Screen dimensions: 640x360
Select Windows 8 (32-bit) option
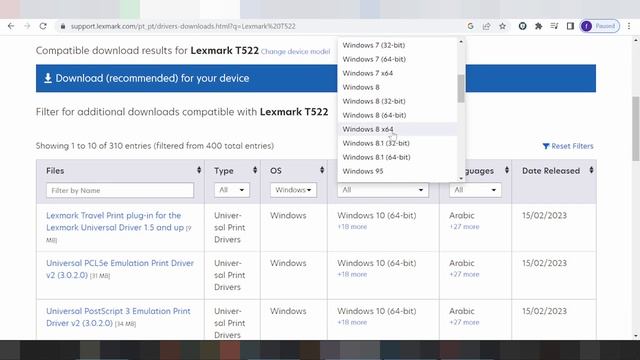point(397,101)
